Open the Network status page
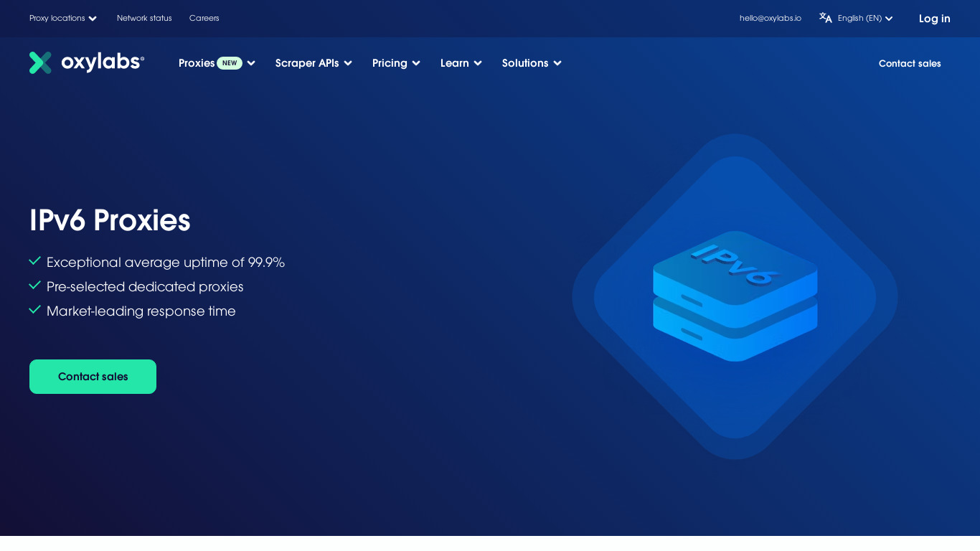Screen dimensions: 980x551 [144, 18]
